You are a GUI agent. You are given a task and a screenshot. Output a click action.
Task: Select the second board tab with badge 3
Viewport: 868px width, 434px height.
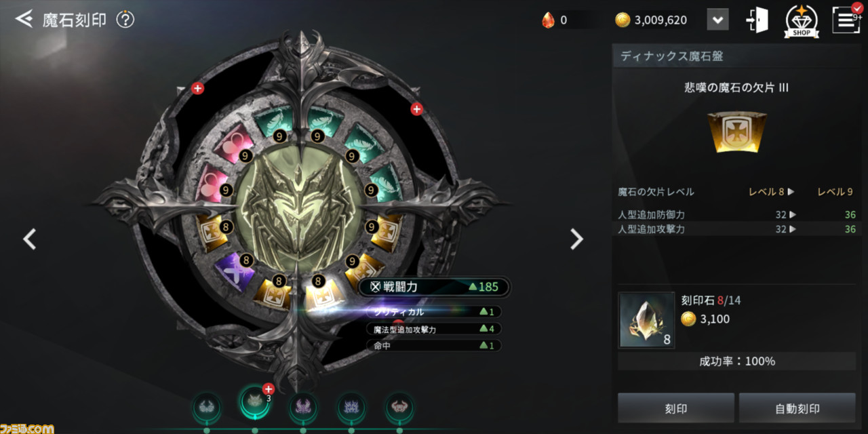[x=254, y=403]
